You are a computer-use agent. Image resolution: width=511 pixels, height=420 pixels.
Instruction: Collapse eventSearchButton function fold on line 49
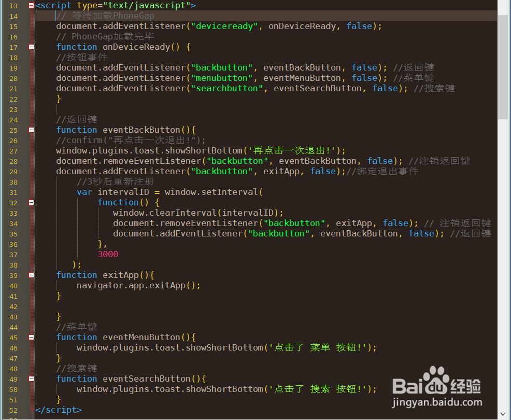point(31,379)
